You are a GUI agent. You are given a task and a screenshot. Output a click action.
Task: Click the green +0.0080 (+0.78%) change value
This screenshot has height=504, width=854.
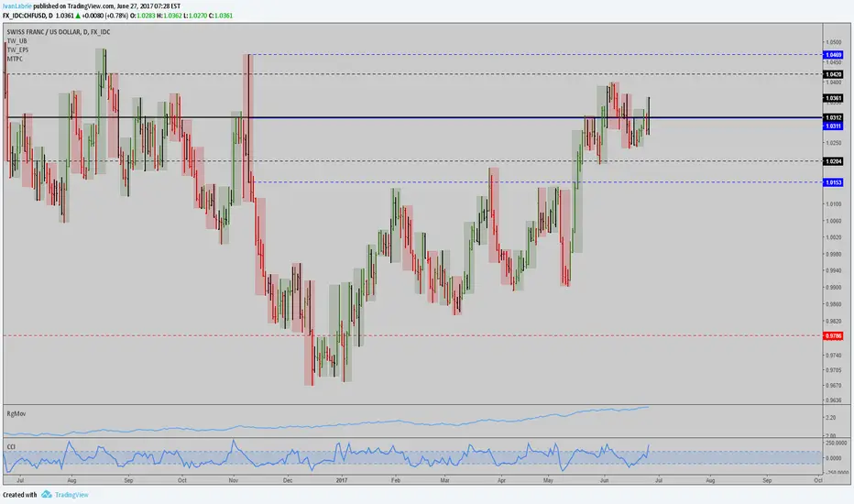tap(104, 16)
